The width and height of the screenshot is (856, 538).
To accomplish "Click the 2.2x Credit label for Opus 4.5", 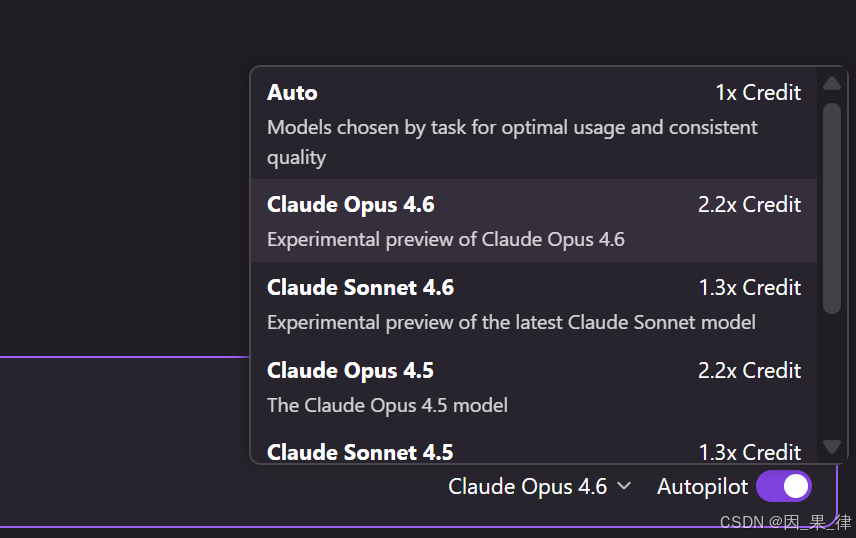I will (749, 371).
